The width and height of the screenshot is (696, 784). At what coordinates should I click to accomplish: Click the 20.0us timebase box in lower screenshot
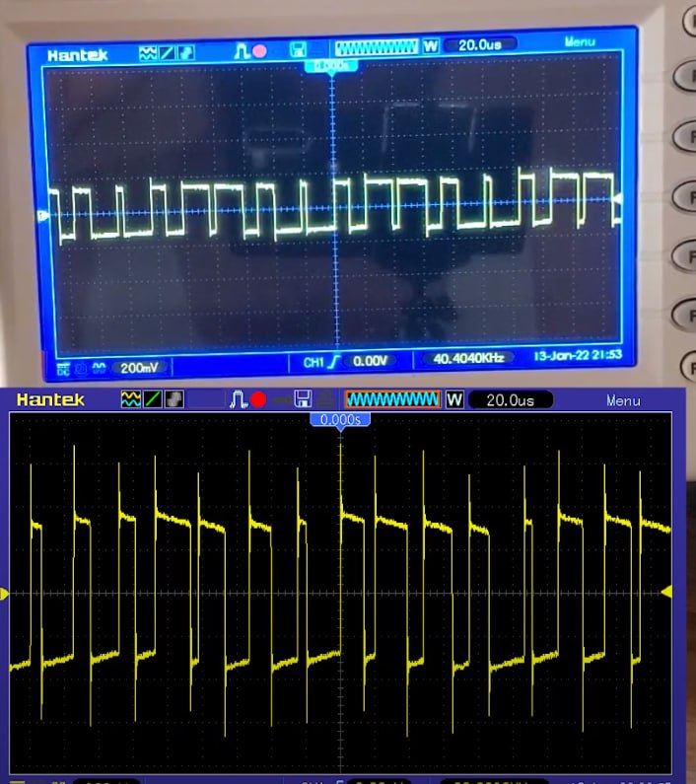[510, 399]
